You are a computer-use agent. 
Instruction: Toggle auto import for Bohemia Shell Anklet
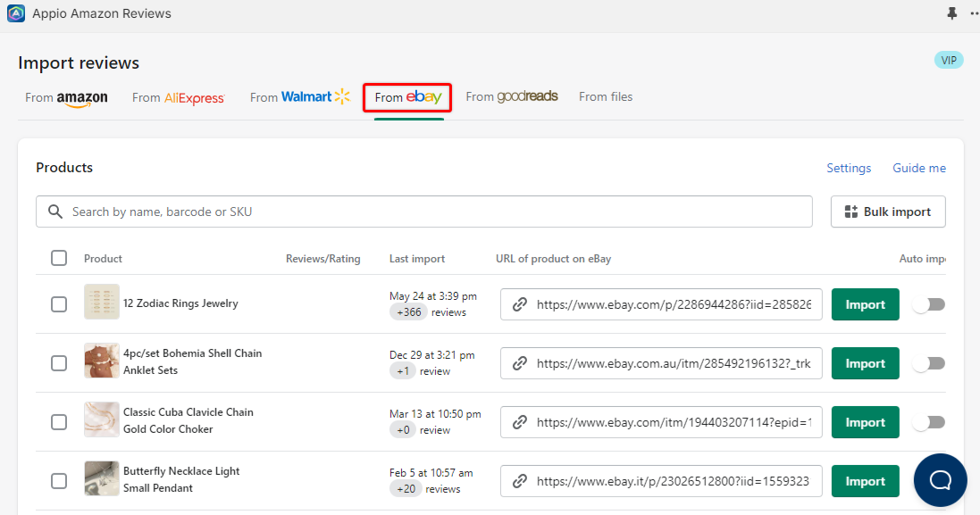point(928,363)
